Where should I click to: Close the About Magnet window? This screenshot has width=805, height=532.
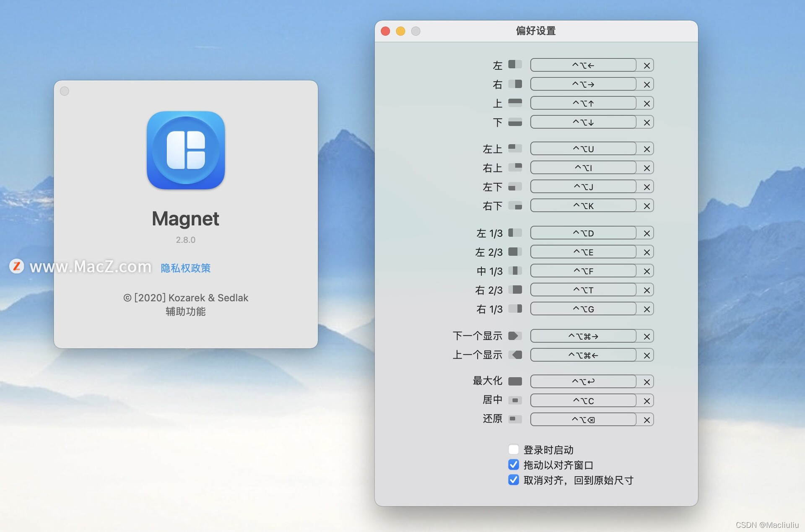point(65,91)
